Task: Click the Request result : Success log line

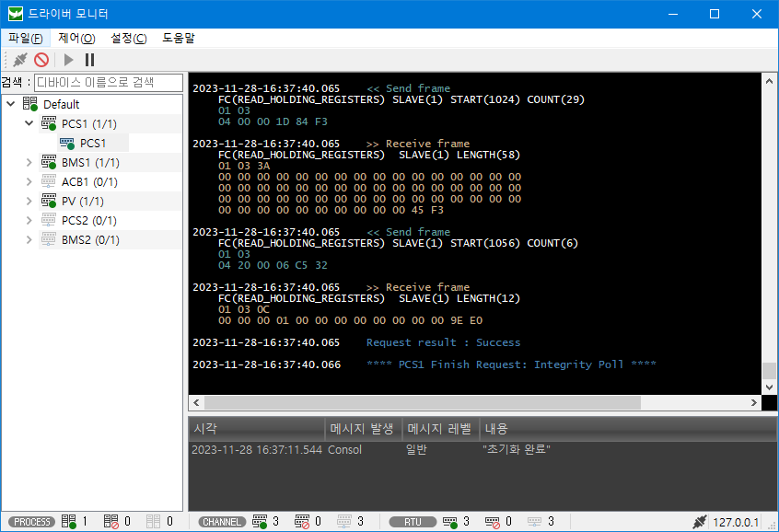Action: coord(443,342)
